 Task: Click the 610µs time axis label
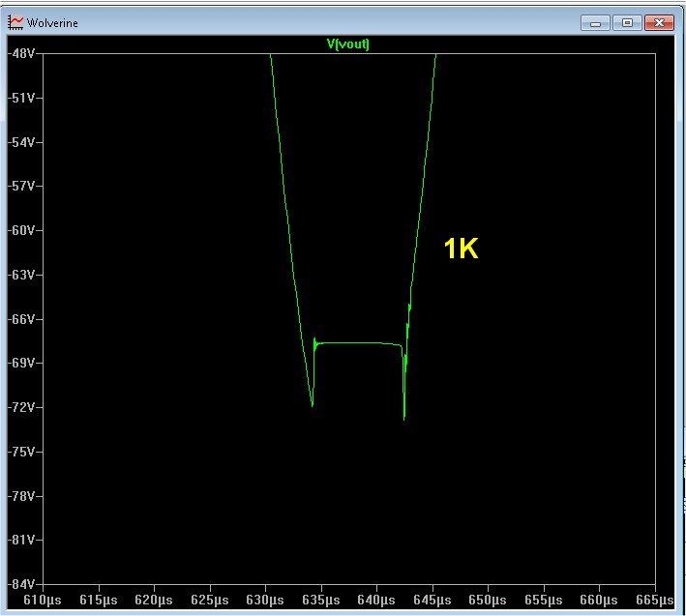pyautogui.click(x=43, y=601)
